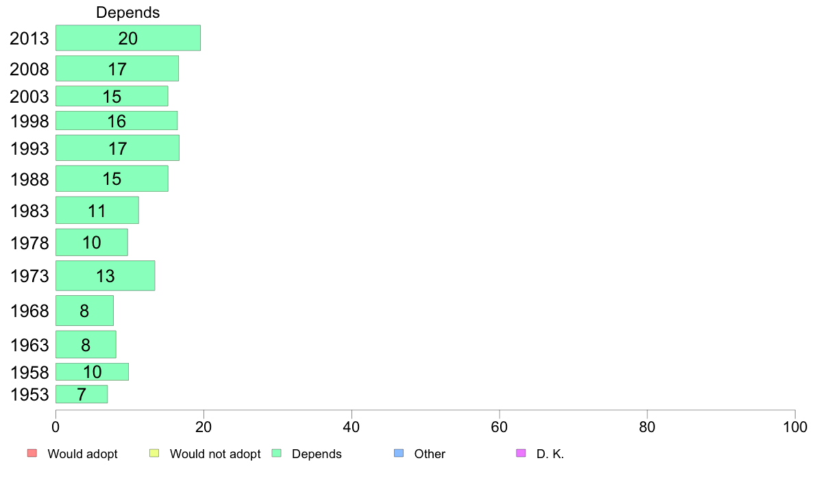Select the 1968 bar showing 8
This screenshot has height=504, width=814.
coord(84,310)
